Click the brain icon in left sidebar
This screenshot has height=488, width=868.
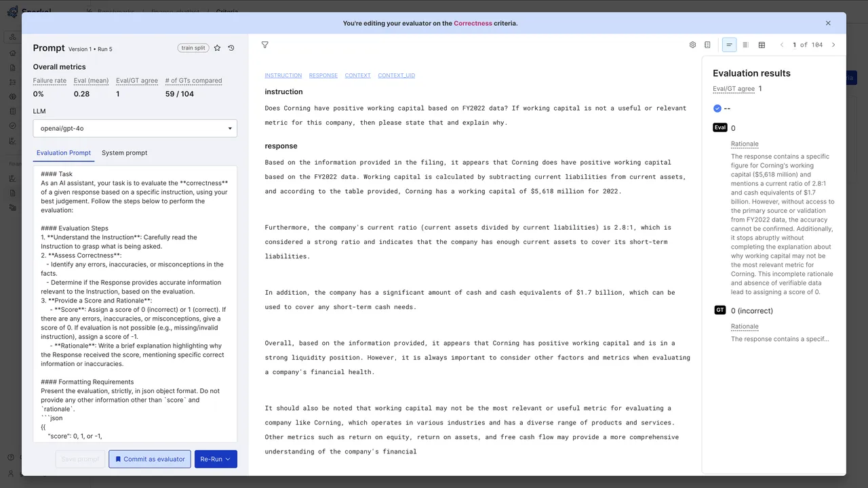coord(12,97)
